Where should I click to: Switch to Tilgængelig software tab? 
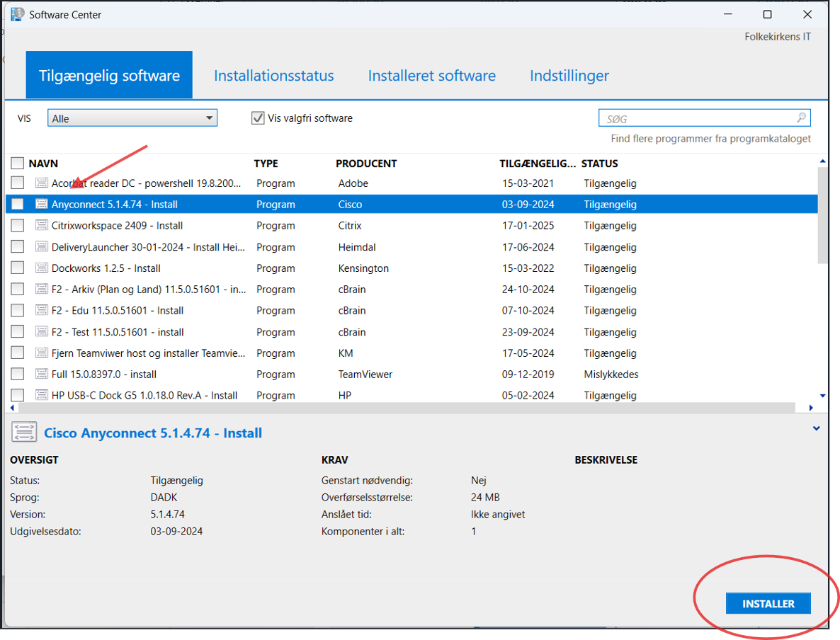tap(109, 75)
